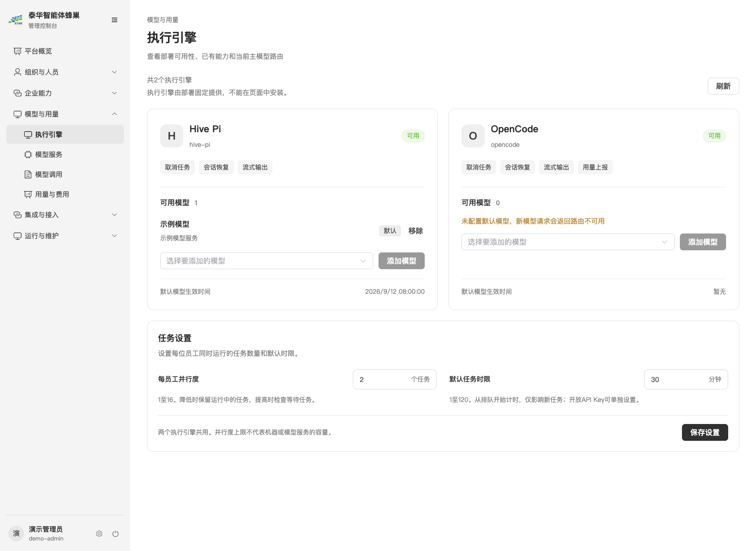Expand the 组织与人员 menu chevron
Image resolution: width=756 pixels, height=551 pixels.
114,72
